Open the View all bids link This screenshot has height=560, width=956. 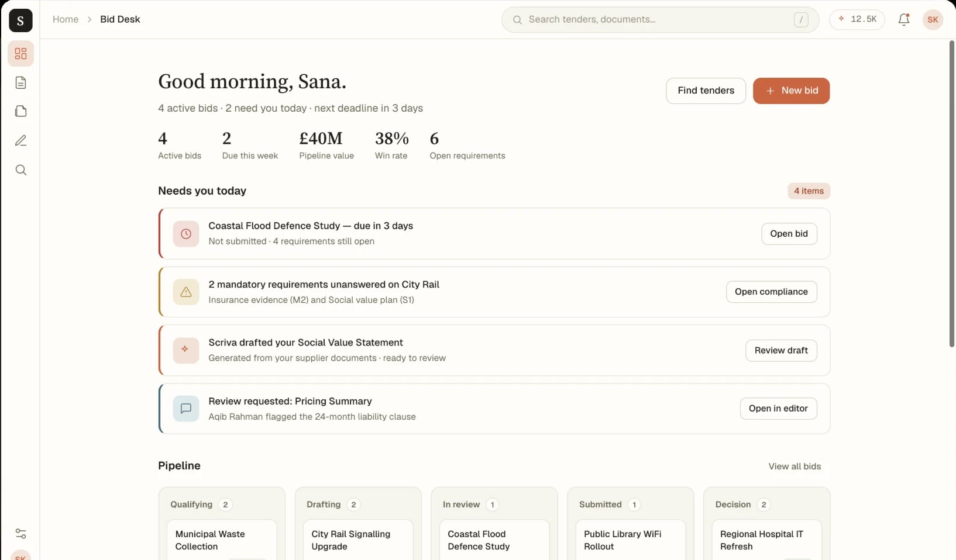point(795,466)
